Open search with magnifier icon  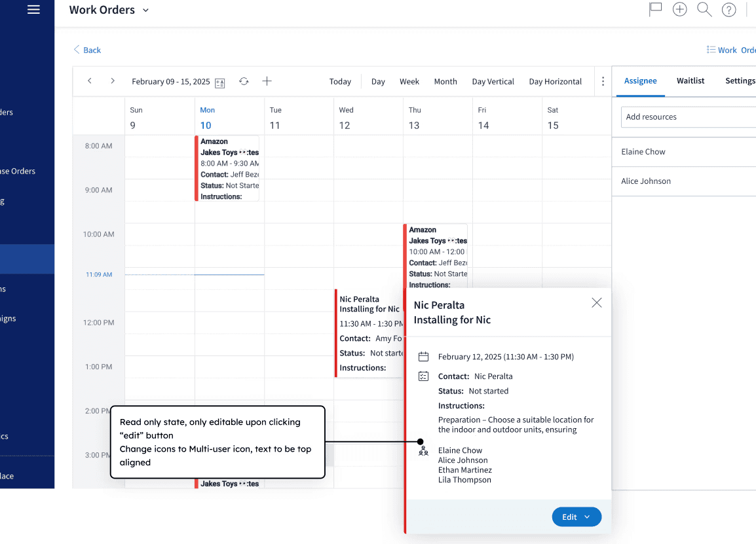704,9
